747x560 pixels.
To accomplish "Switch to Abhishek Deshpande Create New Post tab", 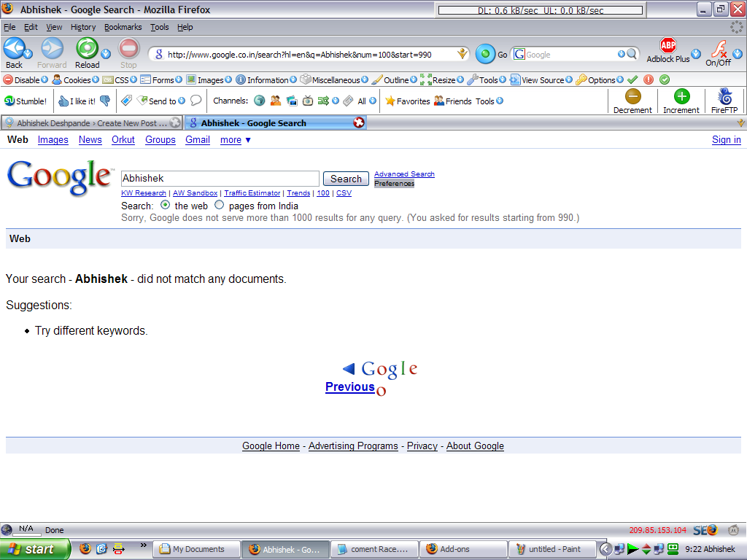I will 91,122.
